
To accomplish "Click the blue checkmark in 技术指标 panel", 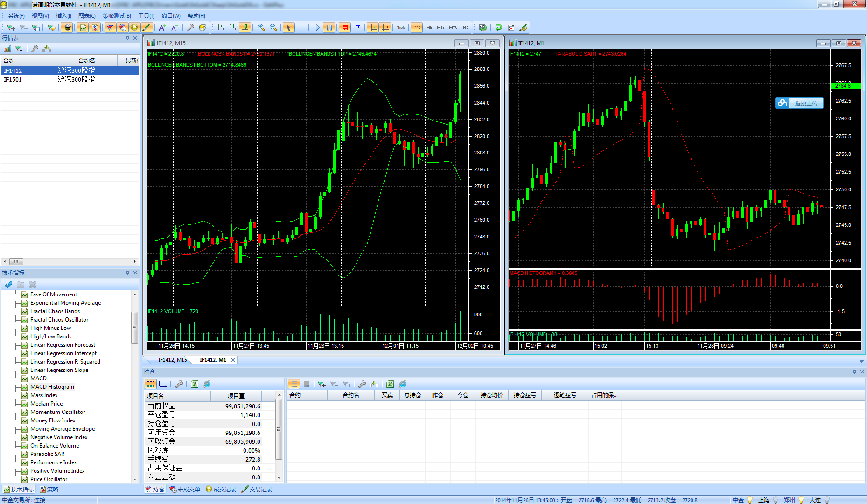I will tap(8, 284).
